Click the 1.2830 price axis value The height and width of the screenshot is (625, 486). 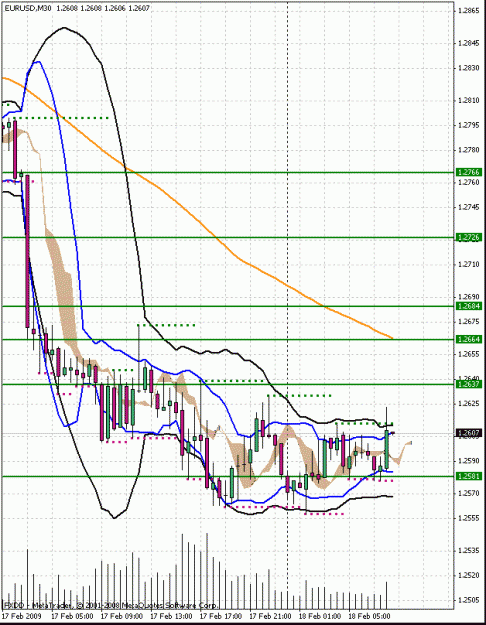pyautogui.click(x=469, y=68)
